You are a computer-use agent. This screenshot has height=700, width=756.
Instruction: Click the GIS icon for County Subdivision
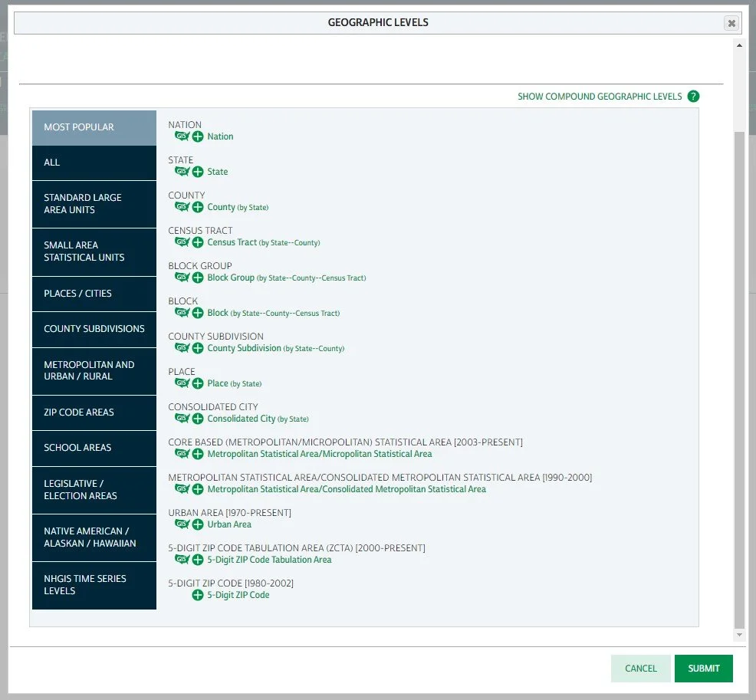pyautogui.click(x=182, y=347)
